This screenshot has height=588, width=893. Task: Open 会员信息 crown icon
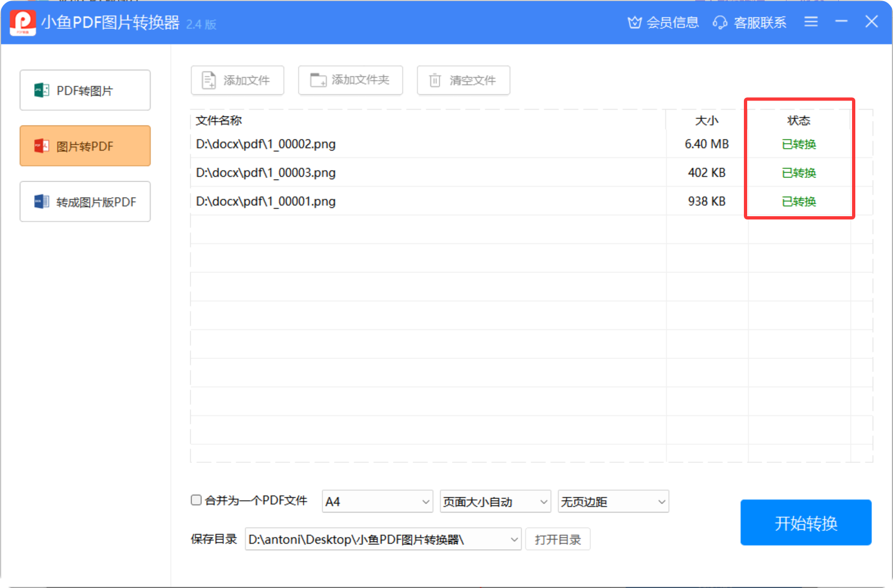pyautogui.click(x=634, y=22)
